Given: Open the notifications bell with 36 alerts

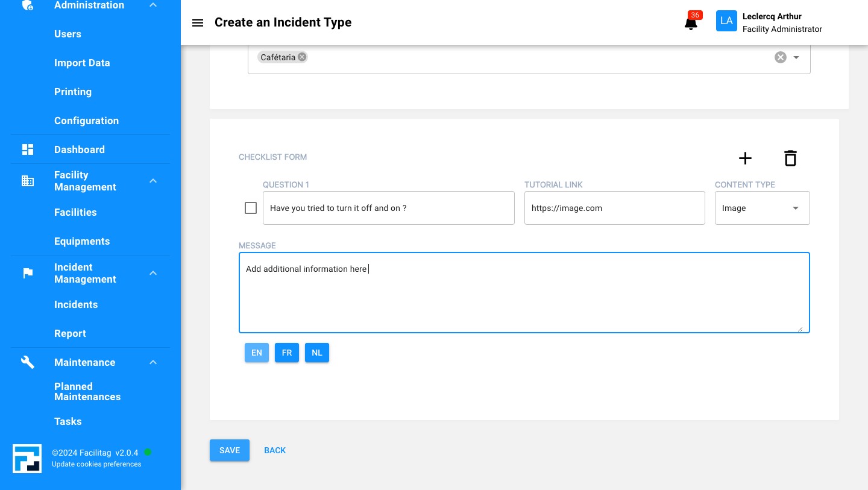Looking at the screenshot, I should coord(691,22).
